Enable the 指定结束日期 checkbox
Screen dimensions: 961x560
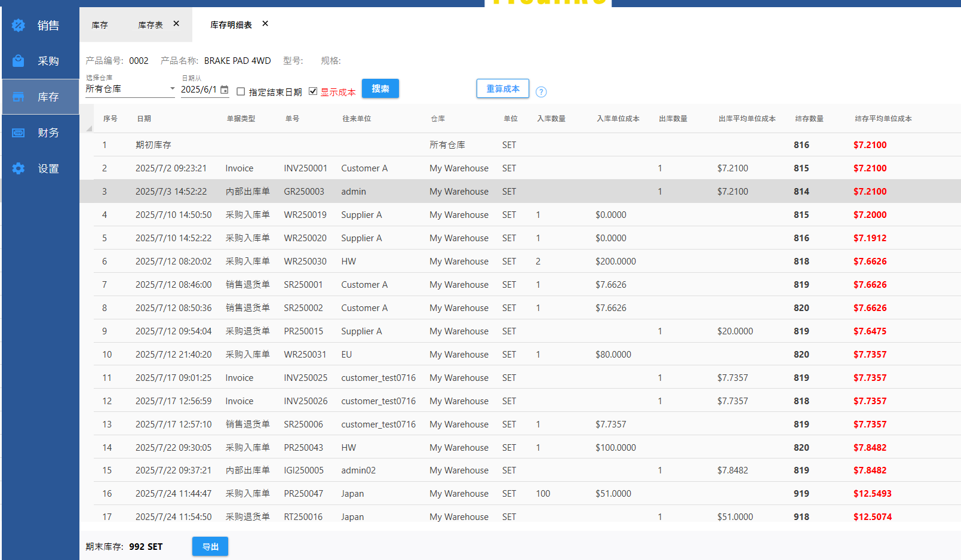(x=241, y=91)
